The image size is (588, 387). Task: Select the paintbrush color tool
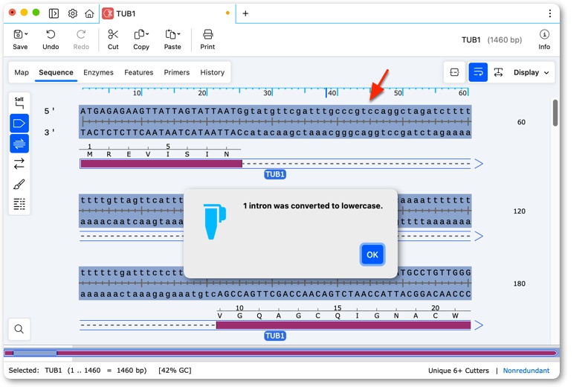click(x=19, y=184)
